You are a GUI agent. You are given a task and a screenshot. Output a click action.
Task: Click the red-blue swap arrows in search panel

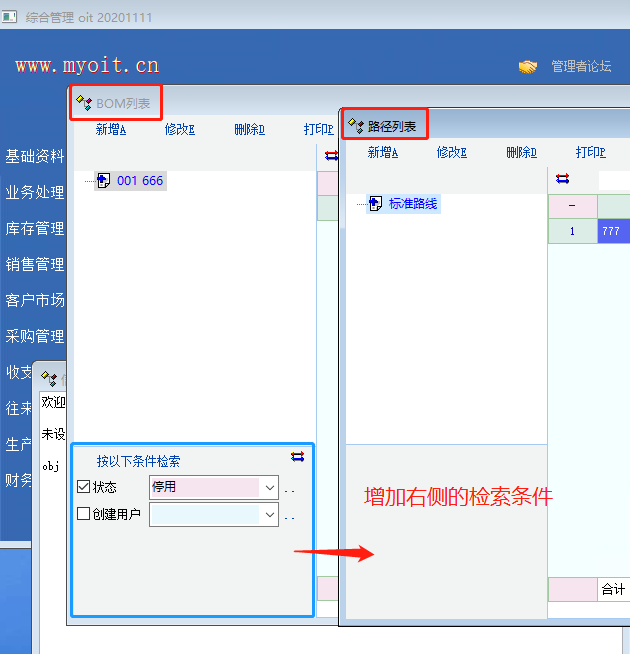tap(297, 456)
